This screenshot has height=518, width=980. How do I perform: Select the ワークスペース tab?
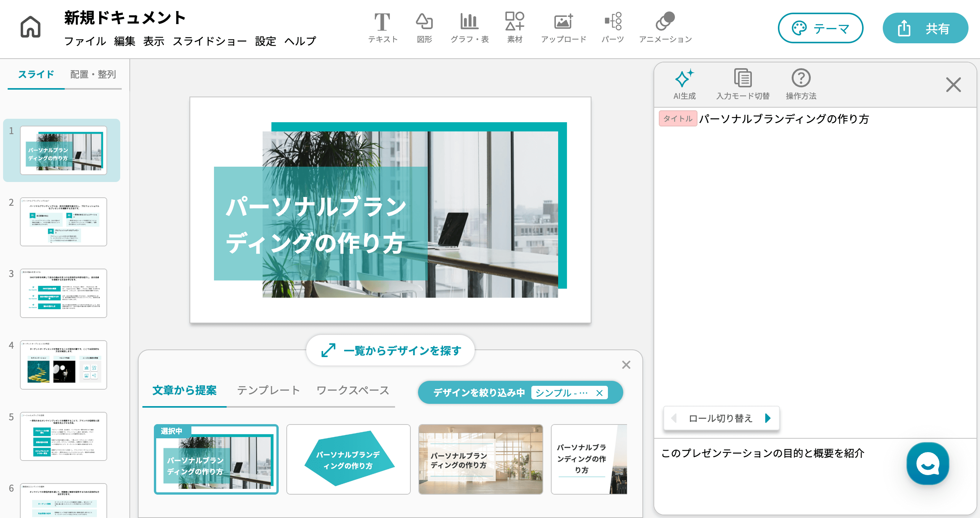coord(353,390)
